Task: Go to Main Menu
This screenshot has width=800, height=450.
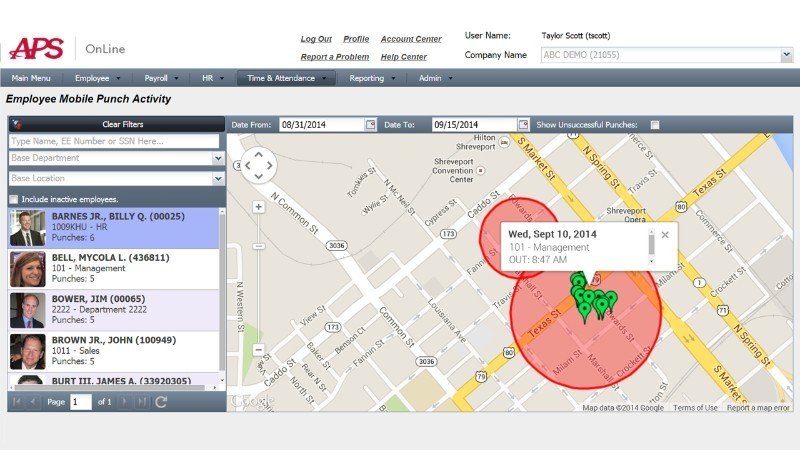Action: click(31, 78)
